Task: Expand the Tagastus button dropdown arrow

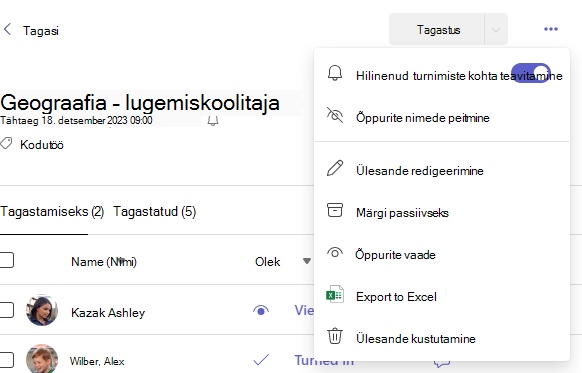Action: (x=496, y=30)
